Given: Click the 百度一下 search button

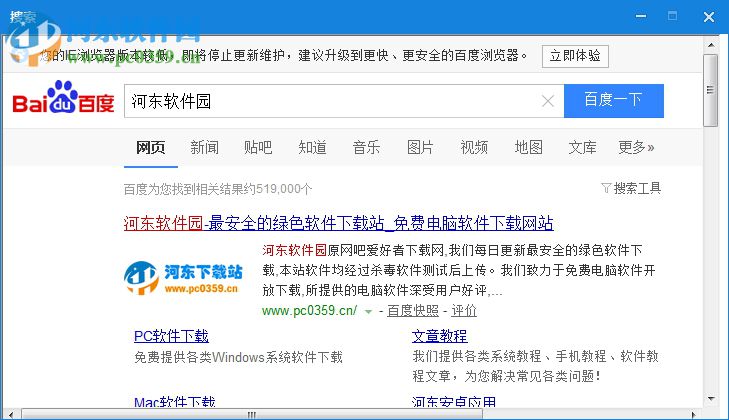Looking at the screenshot, I should coord(614,101).
